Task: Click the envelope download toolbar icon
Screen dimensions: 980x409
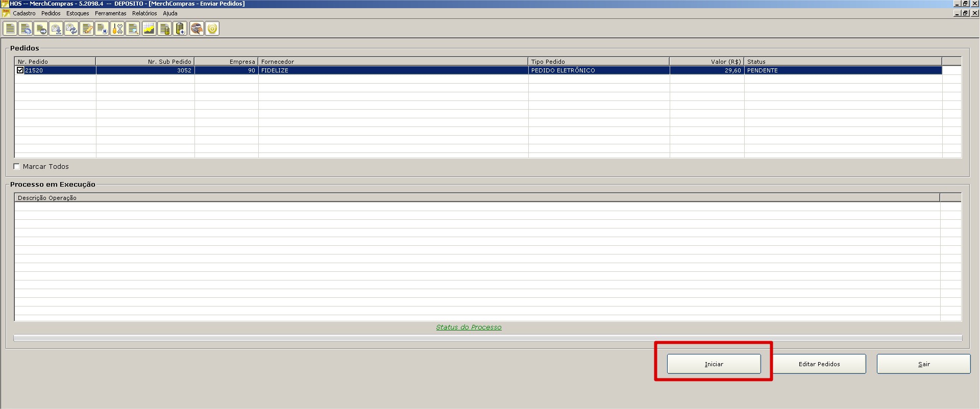Action: point(56,29)
